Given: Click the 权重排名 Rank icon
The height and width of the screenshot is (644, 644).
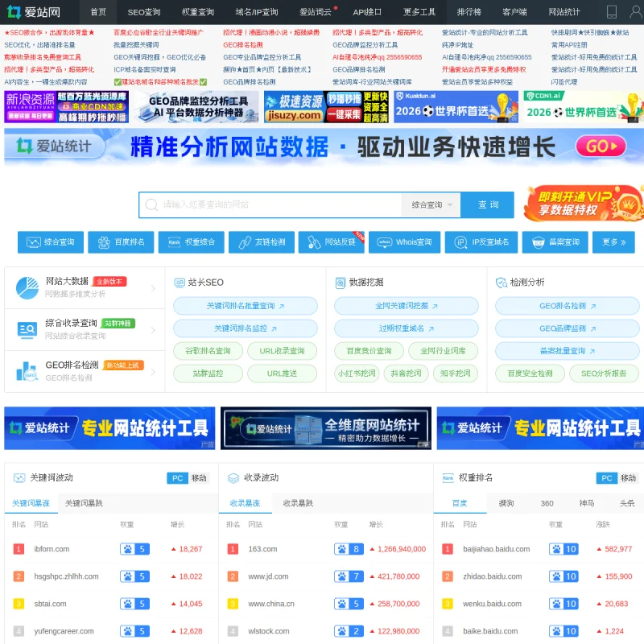Looking at the screenshot, I should (448, 477).
